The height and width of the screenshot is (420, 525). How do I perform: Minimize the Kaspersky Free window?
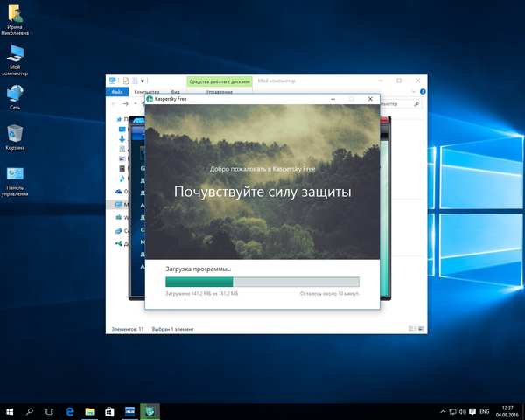point(332,99)
